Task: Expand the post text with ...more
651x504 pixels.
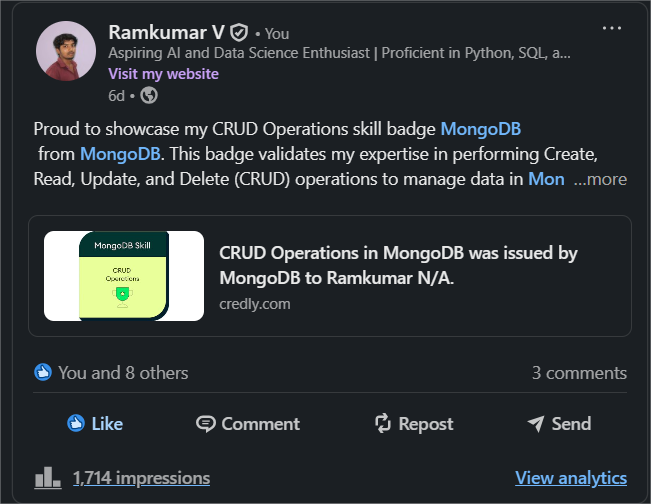Action: (600, 179)
